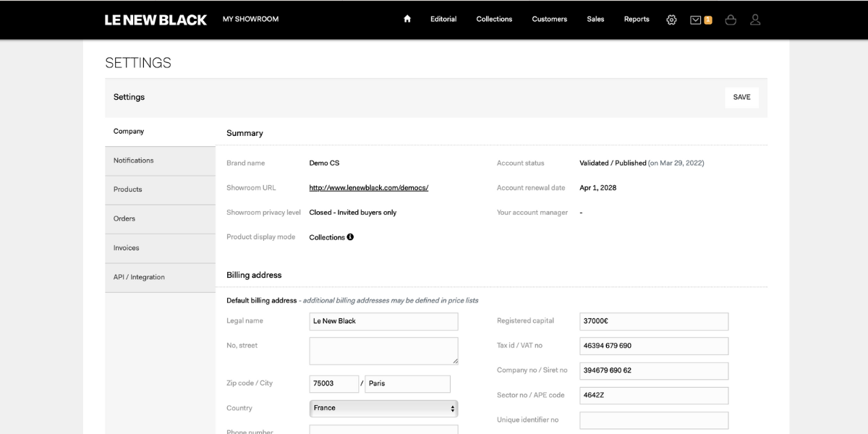Click the Summary heading
This screenshot has width=868, height=434.
point(244,133)
